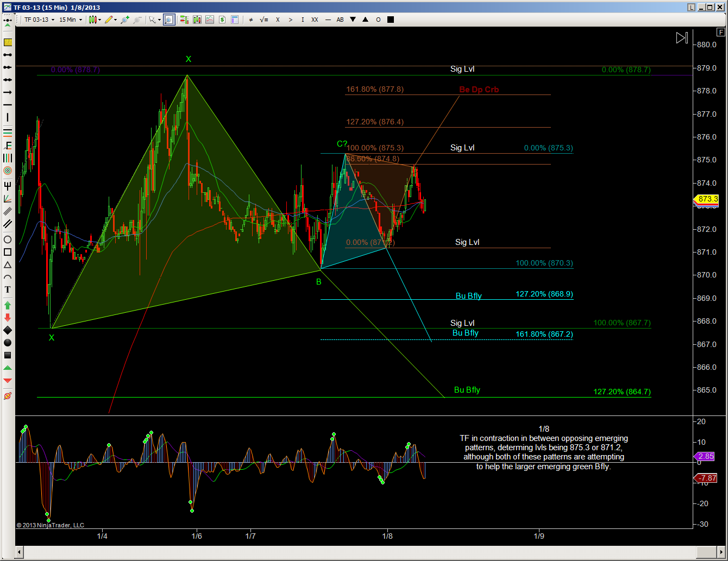Click the AB toolbar item
The image size is (728, 561).
[340, 20]
